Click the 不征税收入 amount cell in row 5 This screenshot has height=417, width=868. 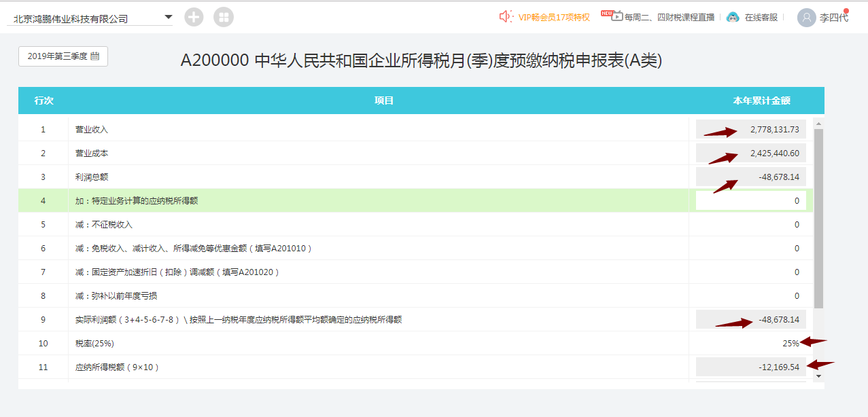[x=750, y=225]
